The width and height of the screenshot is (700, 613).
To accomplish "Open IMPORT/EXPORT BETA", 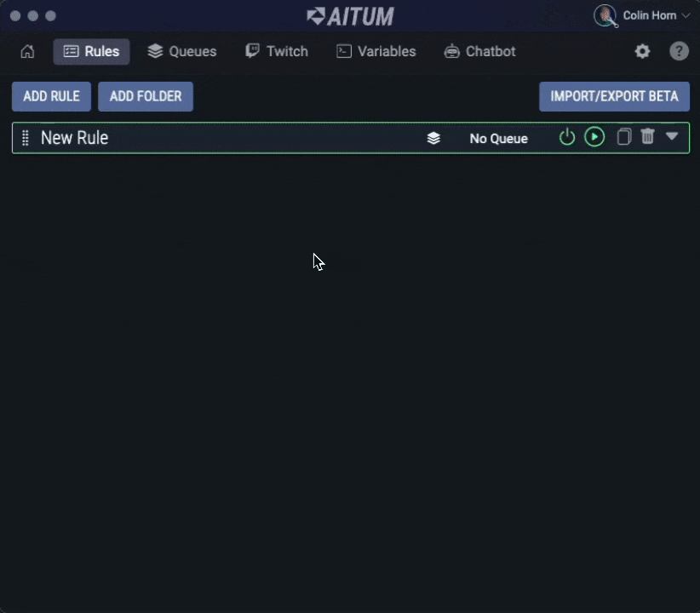I will [614, 96].
